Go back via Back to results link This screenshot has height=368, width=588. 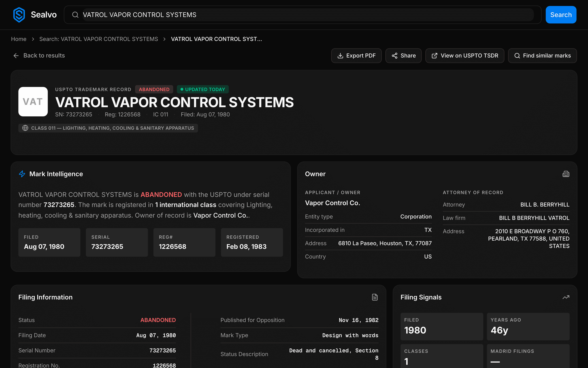pos(39,56)
